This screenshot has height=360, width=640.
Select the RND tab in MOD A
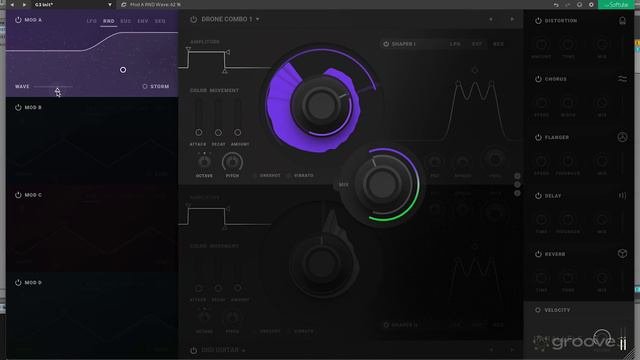pos(109,21)
